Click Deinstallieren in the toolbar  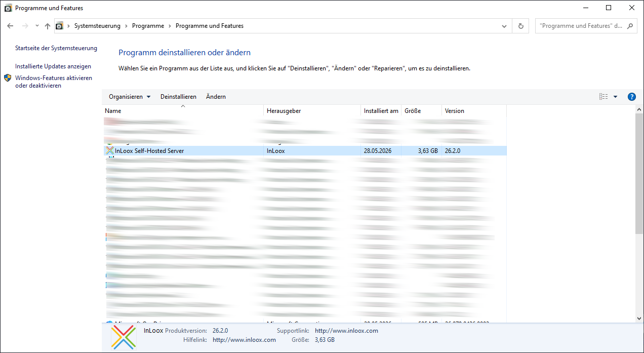pos(178,97)
